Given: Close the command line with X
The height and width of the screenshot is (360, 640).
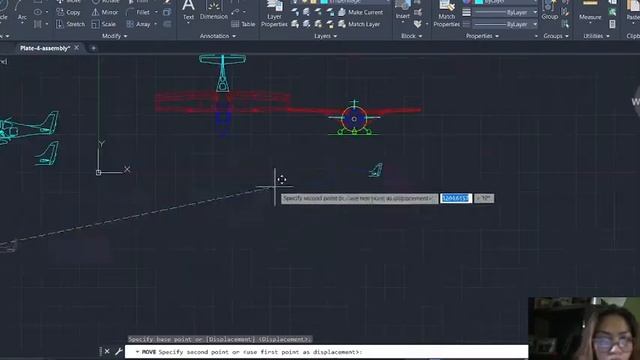Looking at the screenshot, I should 107,351.
